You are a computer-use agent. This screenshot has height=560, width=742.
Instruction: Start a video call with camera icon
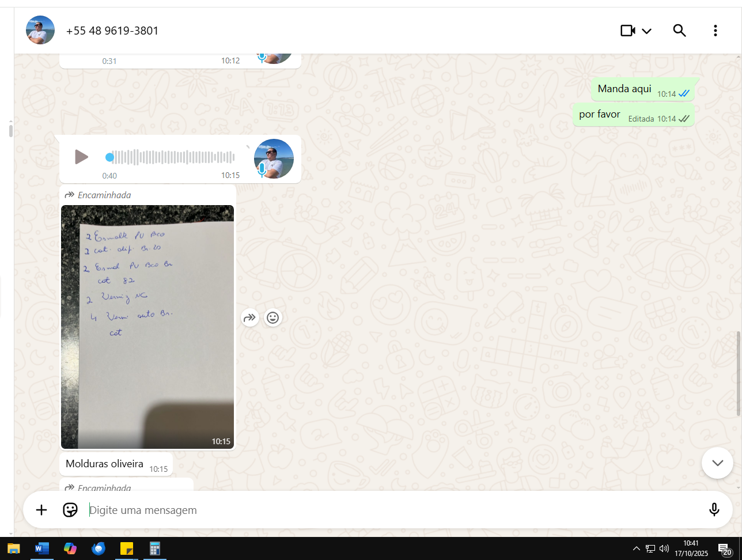point(627,31)
